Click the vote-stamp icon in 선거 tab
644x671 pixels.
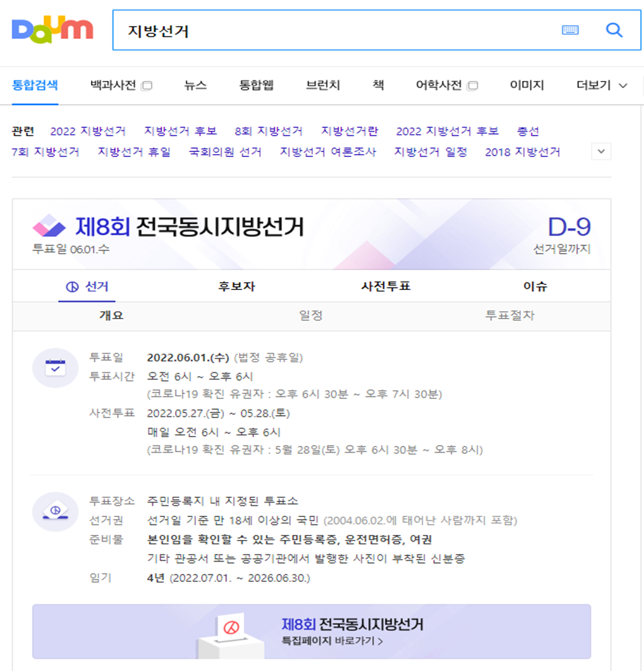tap(72, 287)
